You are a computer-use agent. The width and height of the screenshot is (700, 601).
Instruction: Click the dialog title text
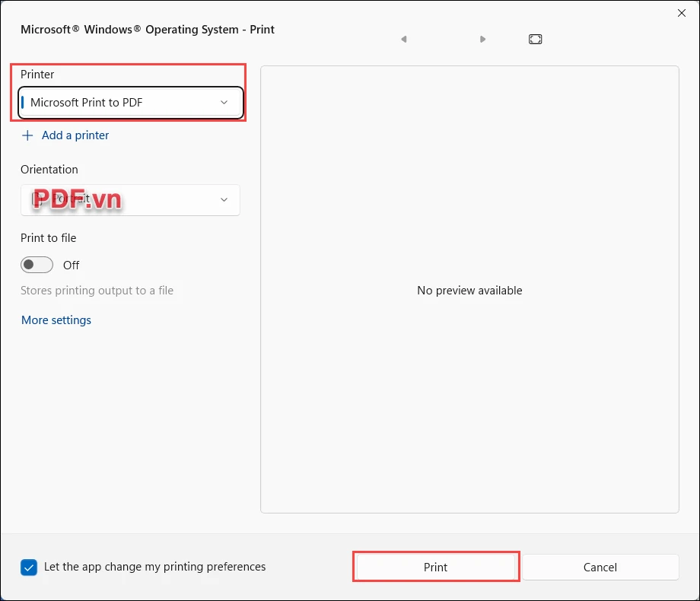coord(148,30)
